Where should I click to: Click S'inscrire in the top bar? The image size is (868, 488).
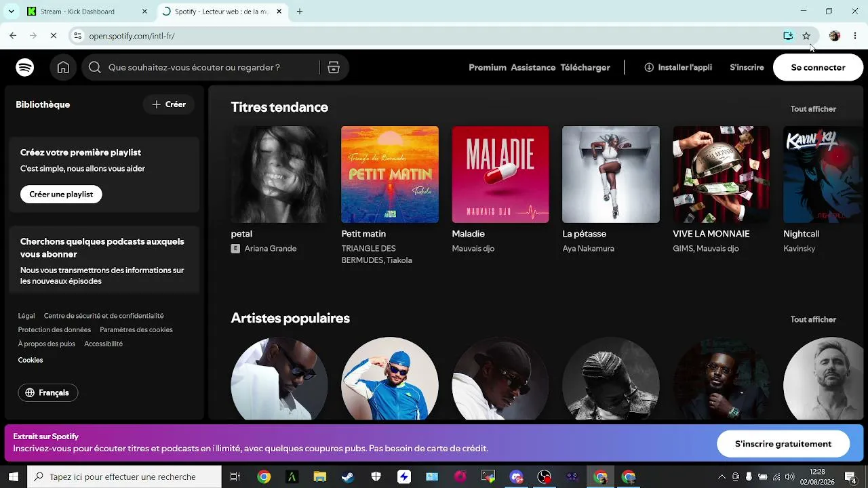click(x=747, y=67)
